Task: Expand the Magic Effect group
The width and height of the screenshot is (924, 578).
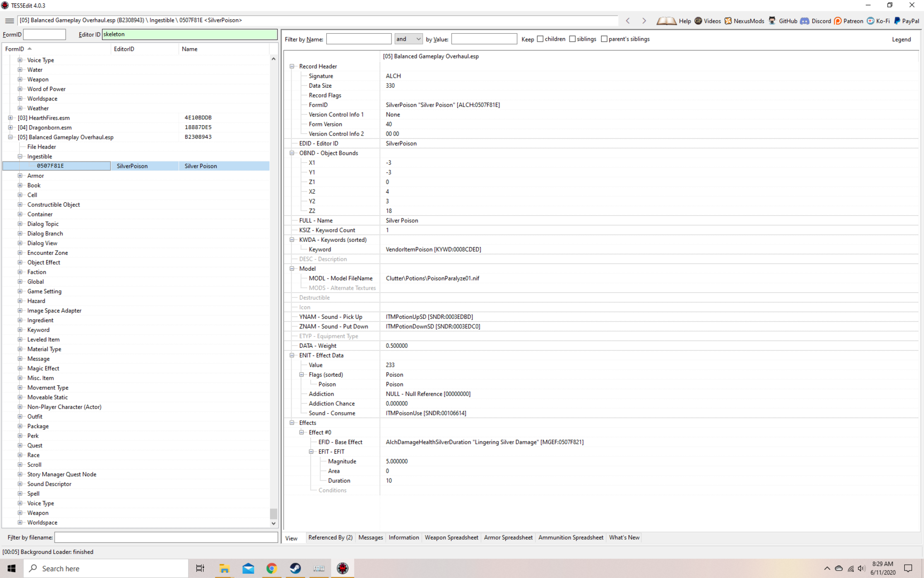Action: click(20, 368)
